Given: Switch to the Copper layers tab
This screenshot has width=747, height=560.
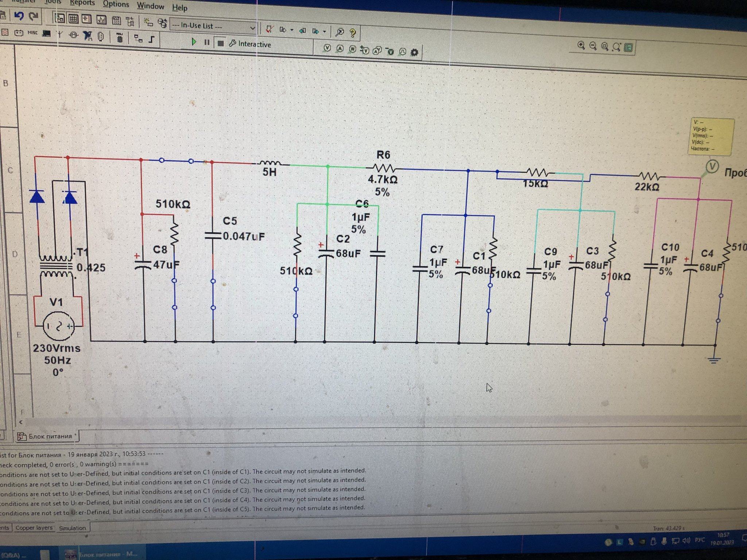Looking at the screenshot, I should [x=34, y=528].
